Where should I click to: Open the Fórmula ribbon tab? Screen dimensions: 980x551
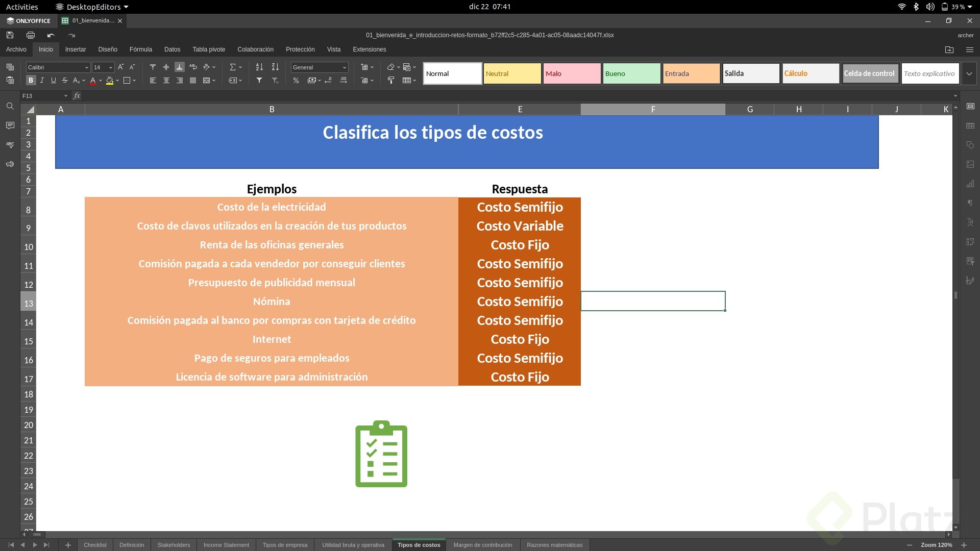(x=140, y=49)
